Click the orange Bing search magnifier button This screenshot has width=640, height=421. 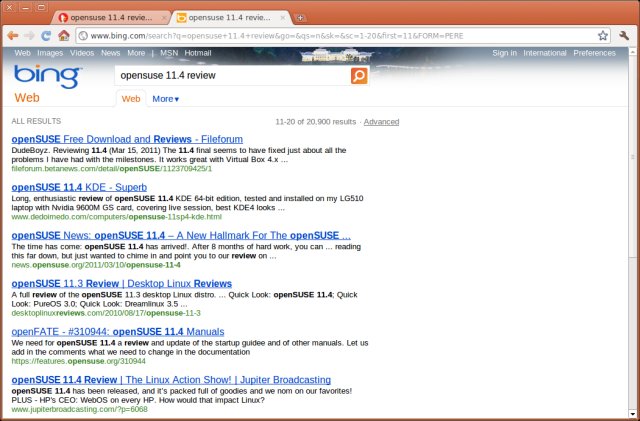pos(359,76)
